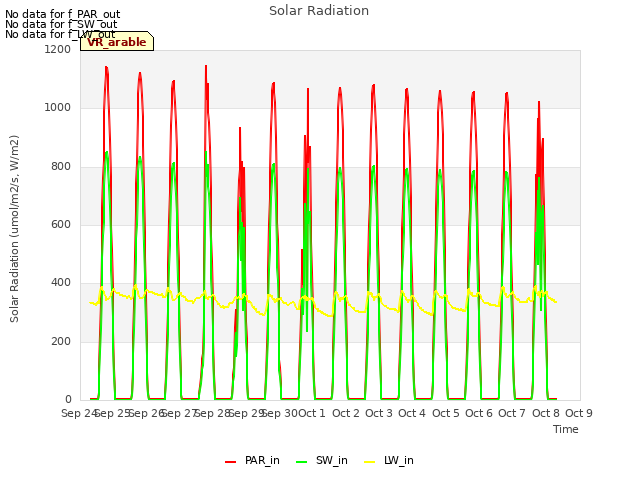The height and width of the screenshot is (480, 640).
Task: Click the 1200 y-axis tick label
Action: 58,49
